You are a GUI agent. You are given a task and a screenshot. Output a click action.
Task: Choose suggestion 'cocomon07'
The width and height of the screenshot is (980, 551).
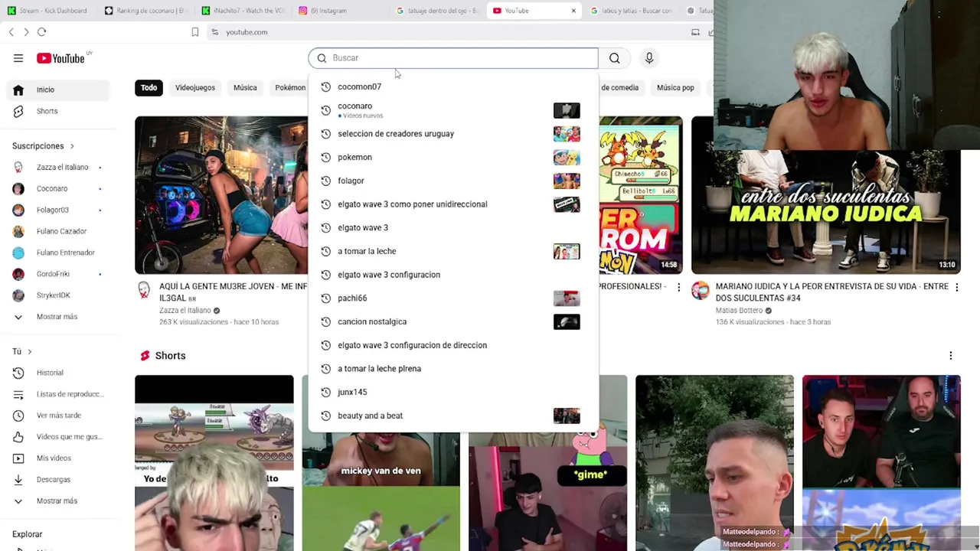453,86
